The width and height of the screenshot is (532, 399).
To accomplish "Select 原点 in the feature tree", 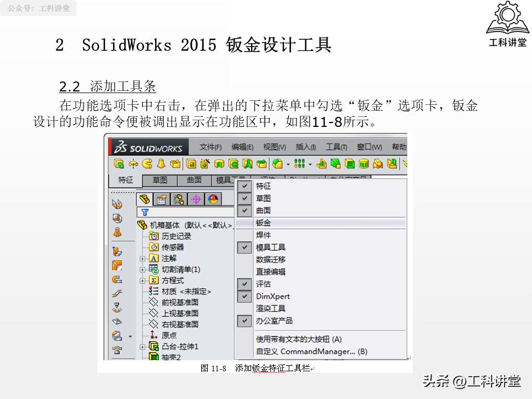I will 163,335.
